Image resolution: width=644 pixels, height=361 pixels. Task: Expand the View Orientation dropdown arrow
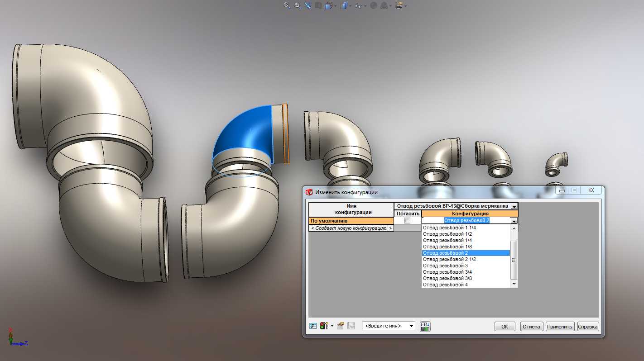[x=335, y=6]
